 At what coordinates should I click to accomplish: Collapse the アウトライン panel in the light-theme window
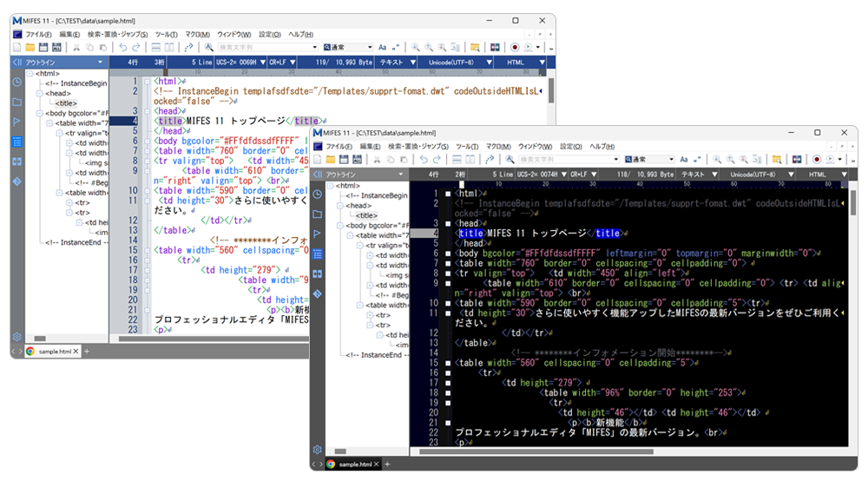(x=16, y=63)
